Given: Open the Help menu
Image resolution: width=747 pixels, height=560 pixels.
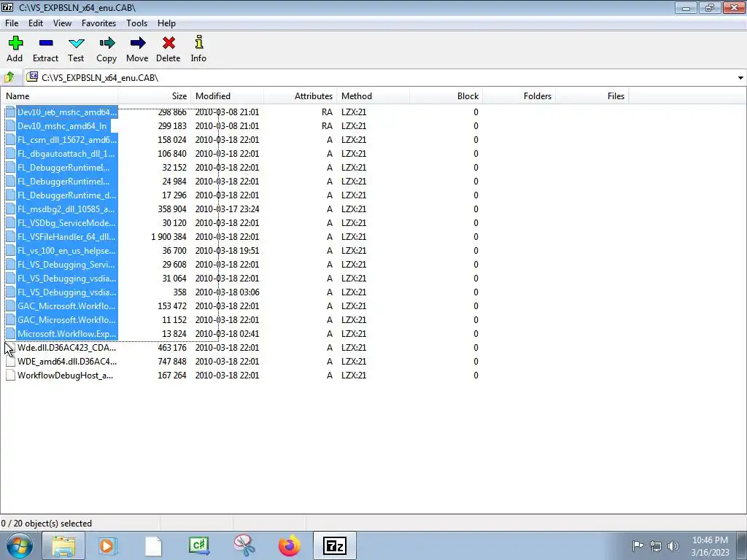Looking at the screenshot, I should [166, 23].
